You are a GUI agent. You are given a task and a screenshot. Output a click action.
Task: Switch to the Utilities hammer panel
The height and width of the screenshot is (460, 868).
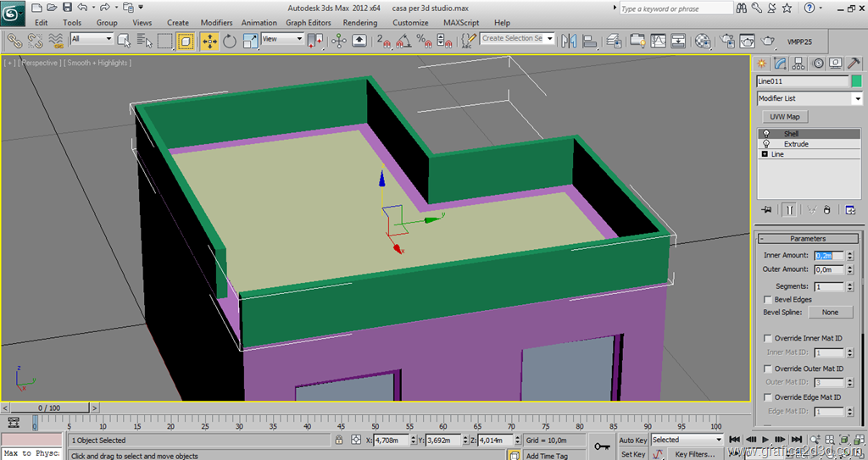pos(854,64)
